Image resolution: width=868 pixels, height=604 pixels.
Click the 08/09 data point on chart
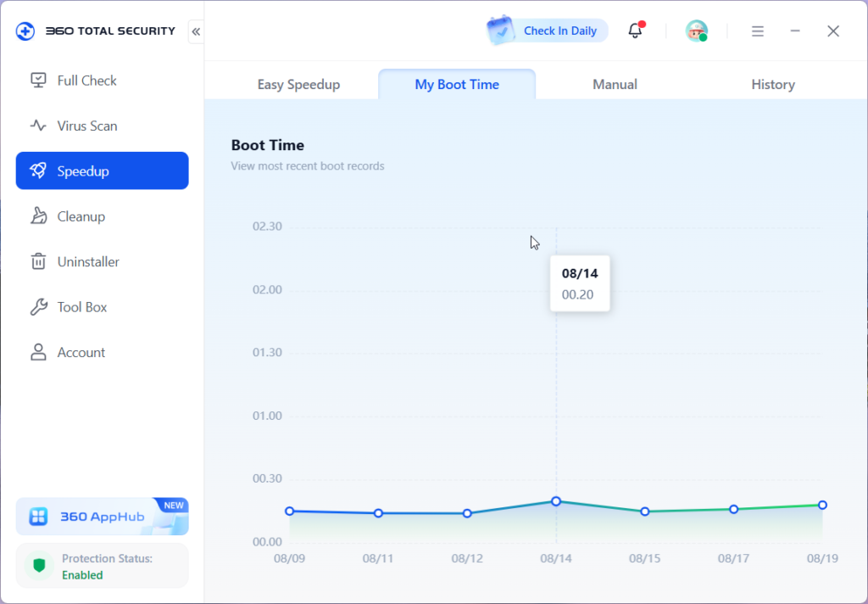290,511
